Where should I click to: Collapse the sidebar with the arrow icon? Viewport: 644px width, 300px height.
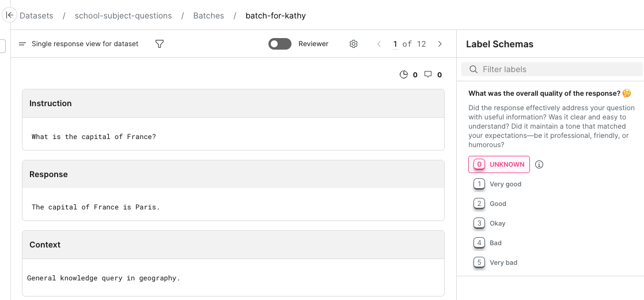coord(9,15)
